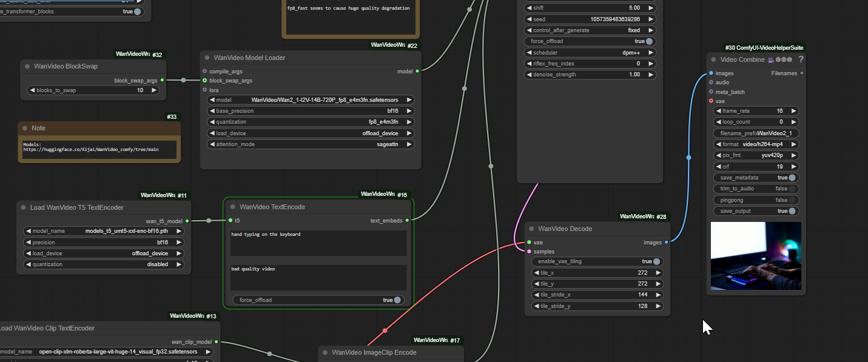Click the positive prompt text box
The image size is (868, 362).
[x=318, y=243]
